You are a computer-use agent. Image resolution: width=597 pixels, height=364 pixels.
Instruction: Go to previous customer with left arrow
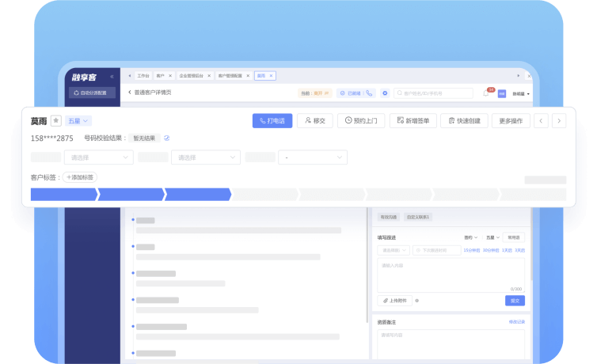pyautogui.click(x=542, y=121)
